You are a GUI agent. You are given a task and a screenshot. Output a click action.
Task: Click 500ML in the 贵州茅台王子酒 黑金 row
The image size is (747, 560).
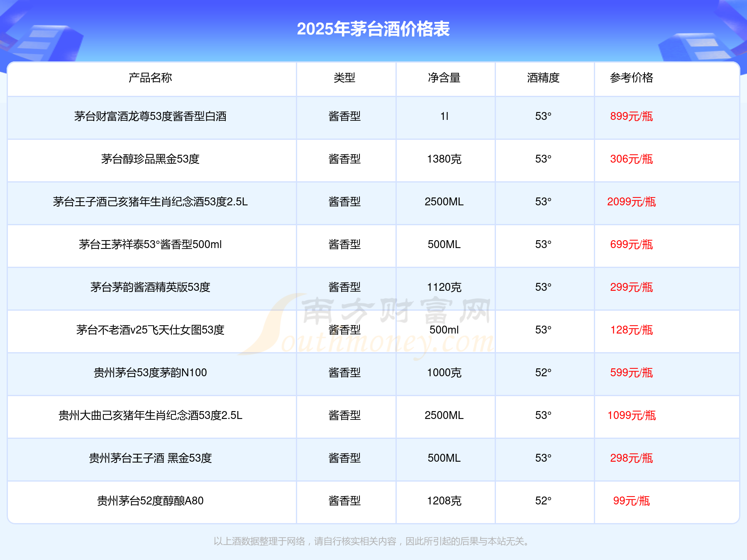tap(444, 458)
